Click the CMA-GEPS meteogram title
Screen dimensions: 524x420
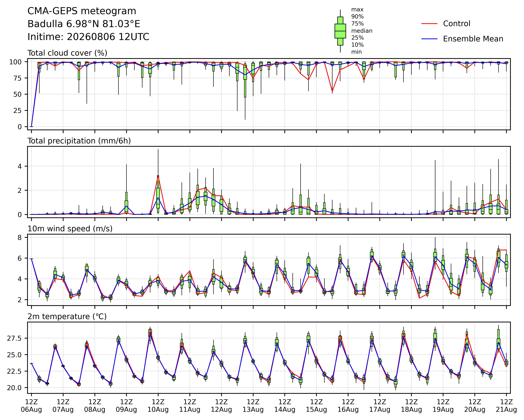[82, 11]
